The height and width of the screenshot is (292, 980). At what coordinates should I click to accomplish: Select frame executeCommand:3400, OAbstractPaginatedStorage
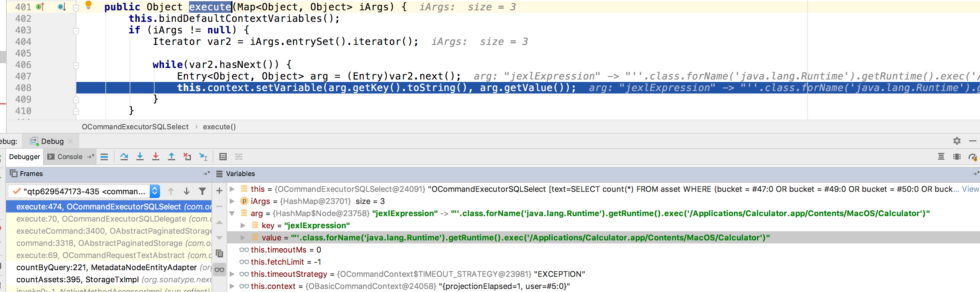[x=109, y=231]
